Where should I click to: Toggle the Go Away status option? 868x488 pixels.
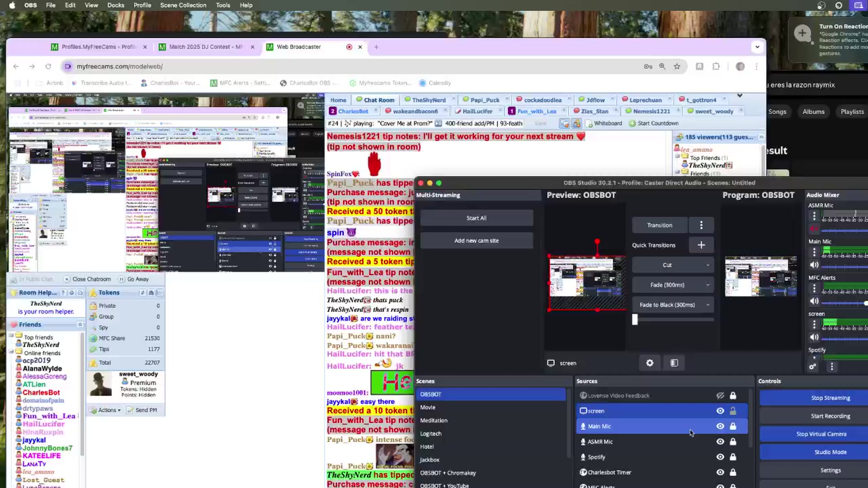pyautogui.click(x=133, y=279)
